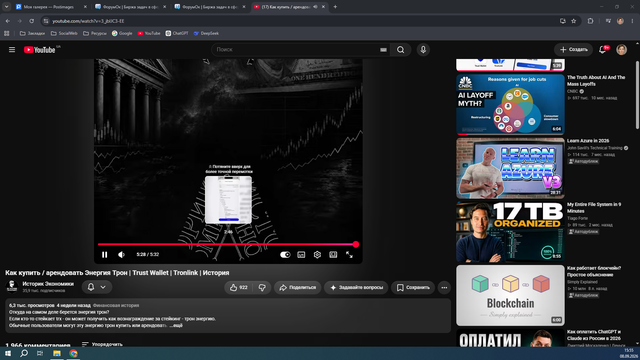
Task: Like the video with 922 likes
Action: [x=239, y=287]
